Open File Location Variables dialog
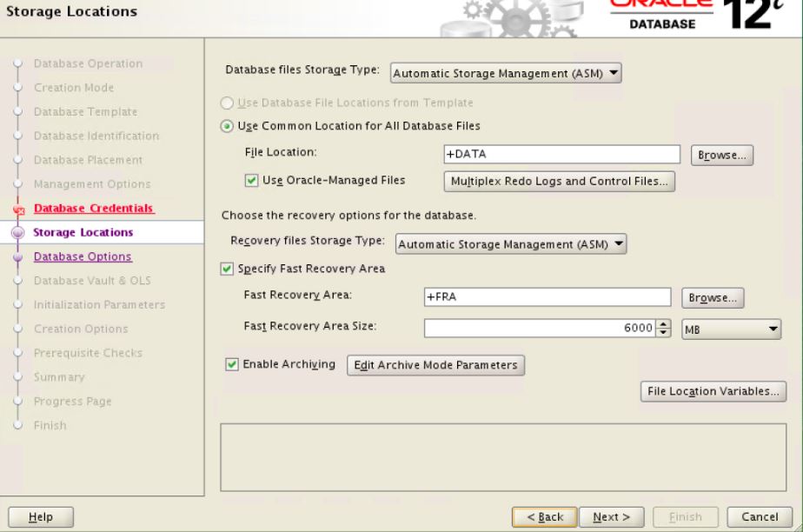The image size is (803, 532). (x=713, y=392)
